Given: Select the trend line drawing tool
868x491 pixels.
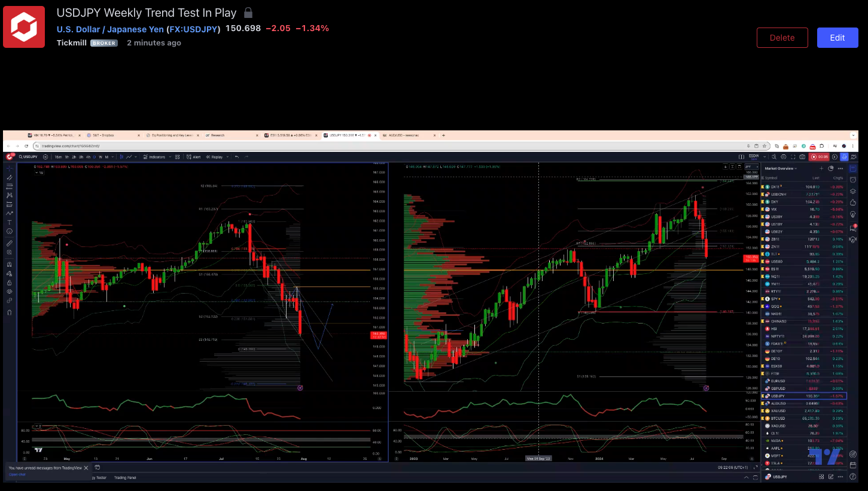Looking at the screenshot, I should tap(10, 178).
